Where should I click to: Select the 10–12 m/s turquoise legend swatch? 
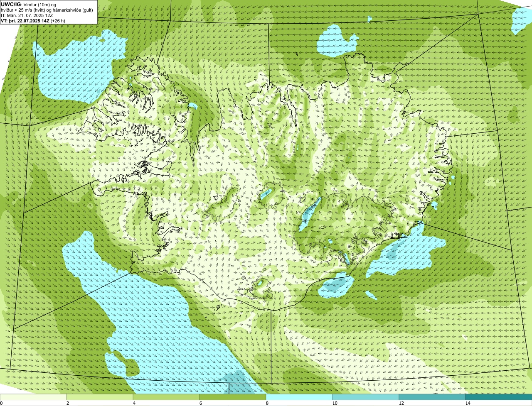pos(366,397)
